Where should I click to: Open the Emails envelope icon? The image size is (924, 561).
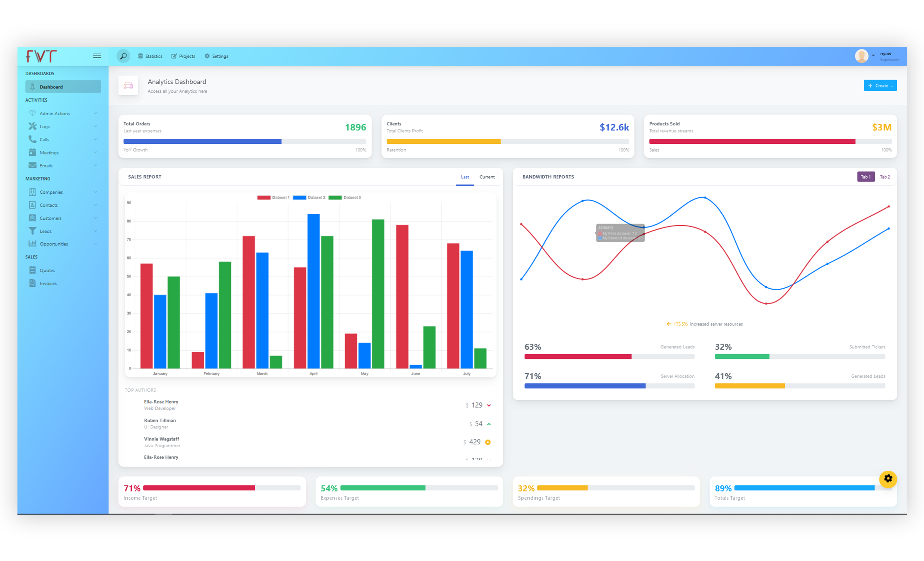33,165
